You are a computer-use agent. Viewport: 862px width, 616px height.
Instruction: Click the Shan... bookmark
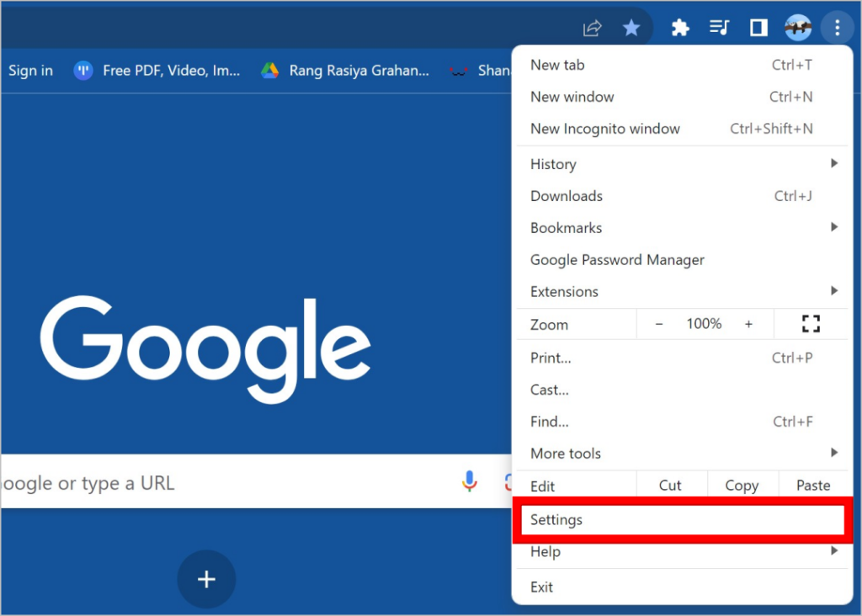(480, 71)
